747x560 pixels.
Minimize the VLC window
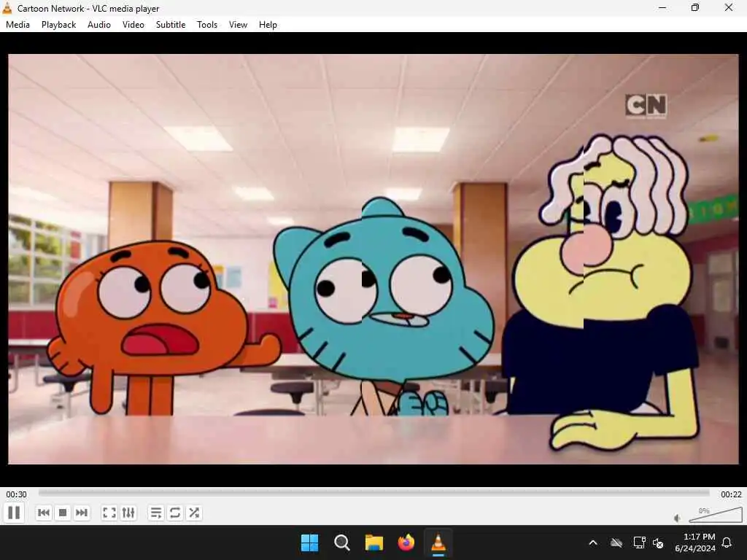662,7
